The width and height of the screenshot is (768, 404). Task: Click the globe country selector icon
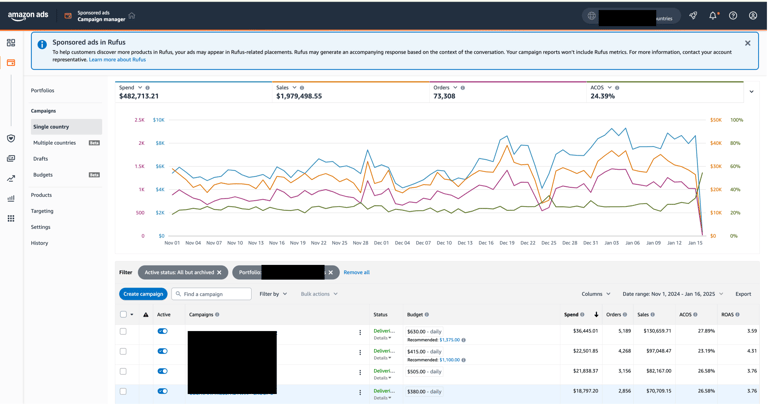[592, 16]
